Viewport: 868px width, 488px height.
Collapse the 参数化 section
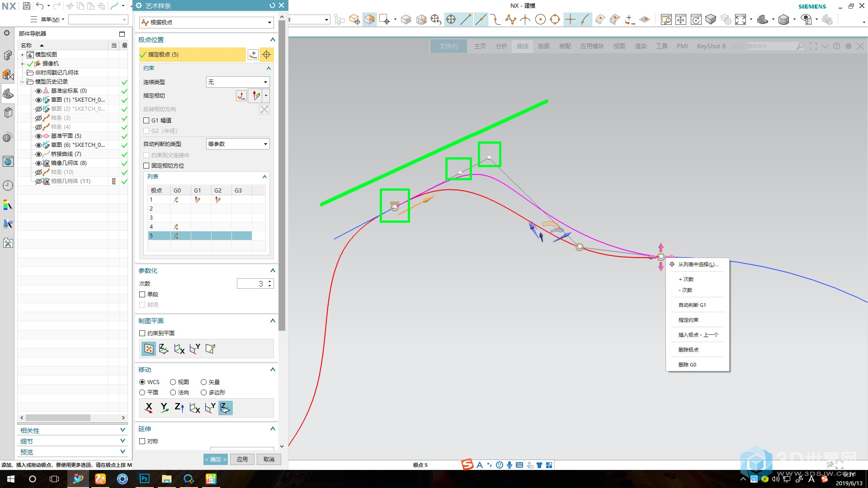tap(273, 271)
